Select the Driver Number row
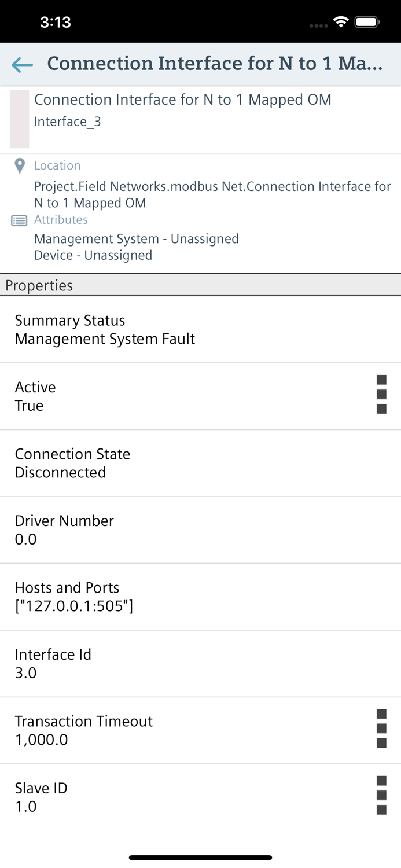 coord(200,530)
